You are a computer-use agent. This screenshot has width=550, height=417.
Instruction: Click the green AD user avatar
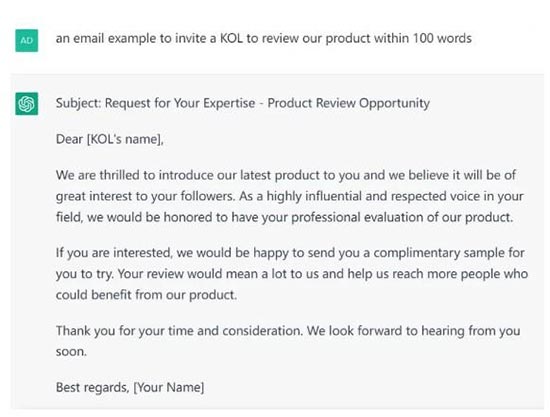coord(27,41)
